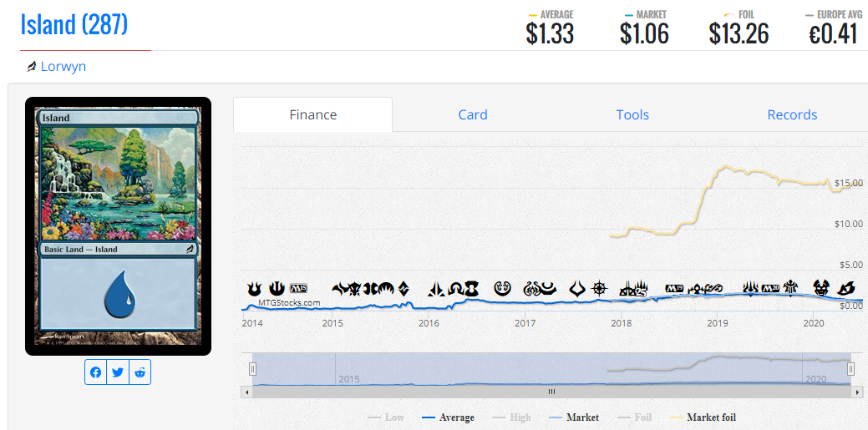Image resolution: width=868 pixels, height=430 pixels.
Task: Click the War of the Spark symbol
Action: point(751,288)
